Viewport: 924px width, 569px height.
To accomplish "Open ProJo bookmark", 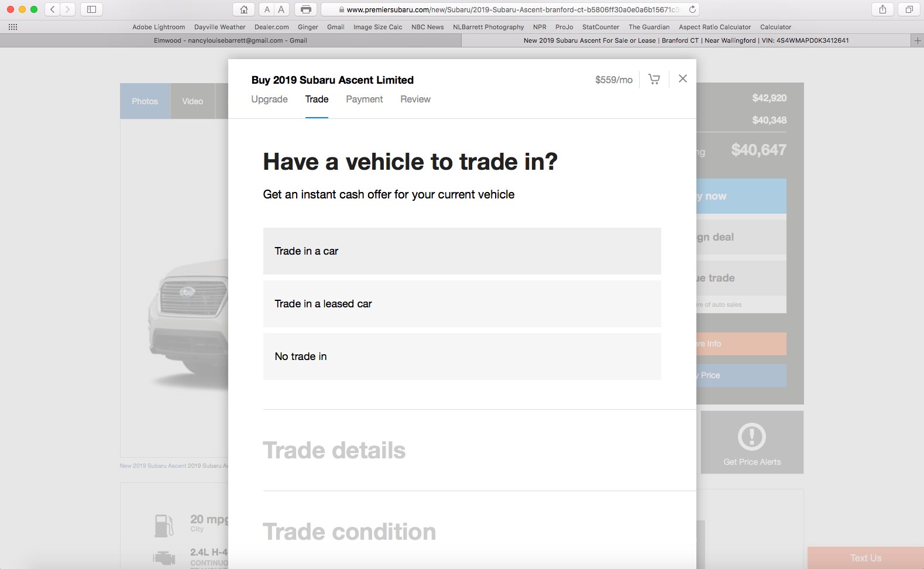I will (564, 27).
